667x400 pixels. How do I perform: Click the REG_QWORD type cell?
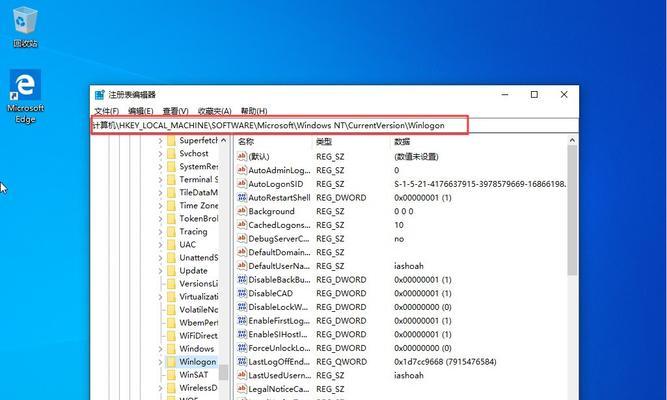(341, 362)
